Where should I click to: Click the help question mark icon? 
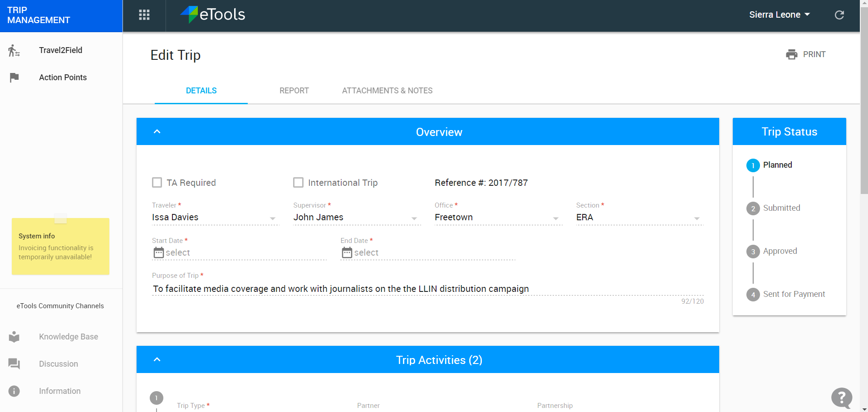click(842, 397)
